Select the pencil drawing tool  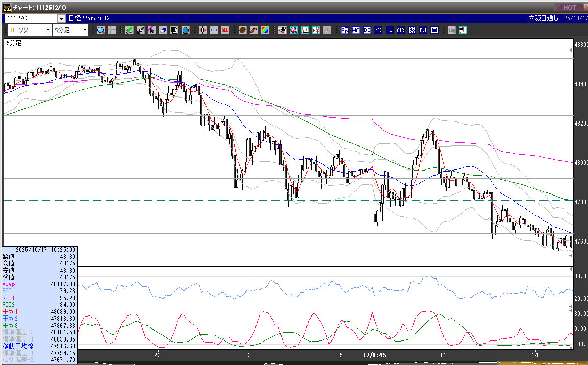click(x=130, y=30)
